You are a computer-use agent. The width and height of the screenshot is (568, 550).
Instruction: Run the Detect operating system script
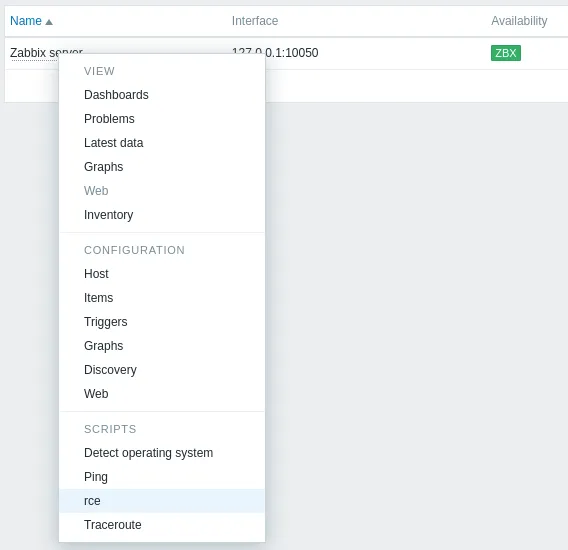149,453
